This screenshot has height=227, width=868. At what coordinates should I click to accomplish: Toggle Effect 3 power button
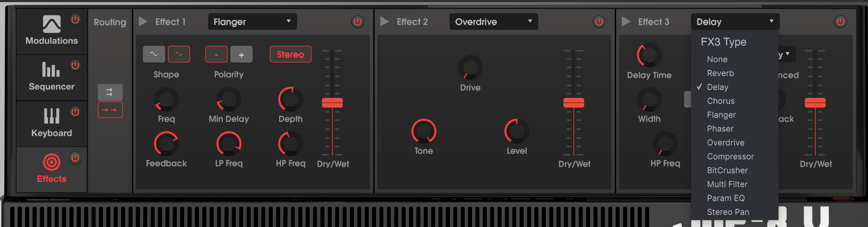(x=841, y=22)
